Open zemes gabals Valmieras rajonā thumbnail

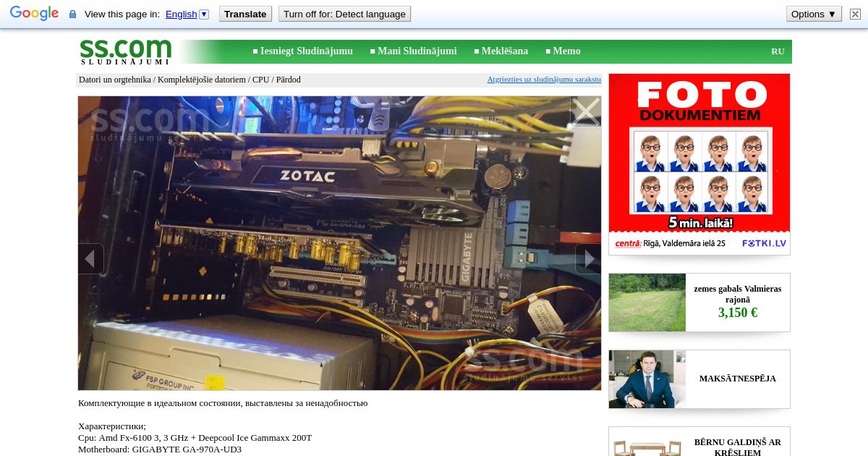click(x=647, y=303)
